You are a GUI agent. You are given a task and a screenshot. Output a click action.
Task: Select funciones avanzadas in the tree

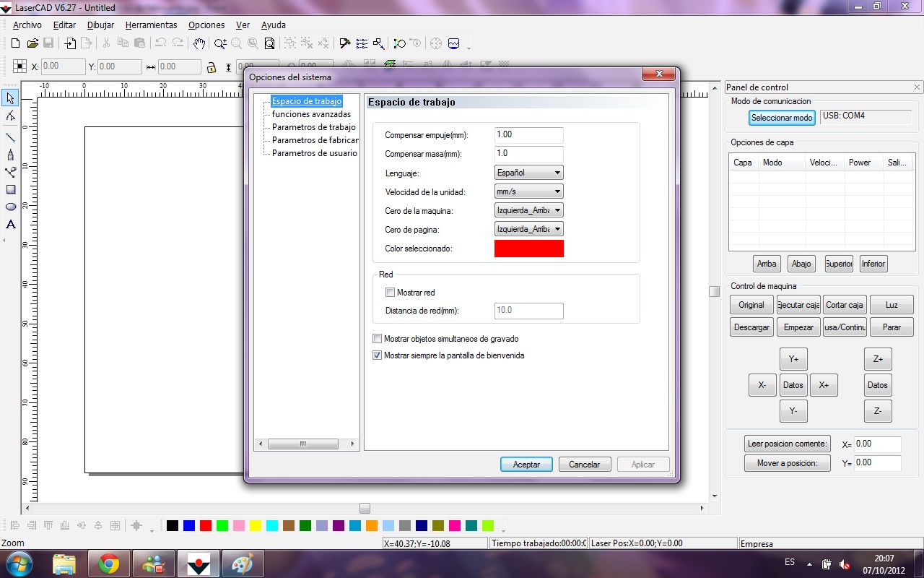[311, 114]
